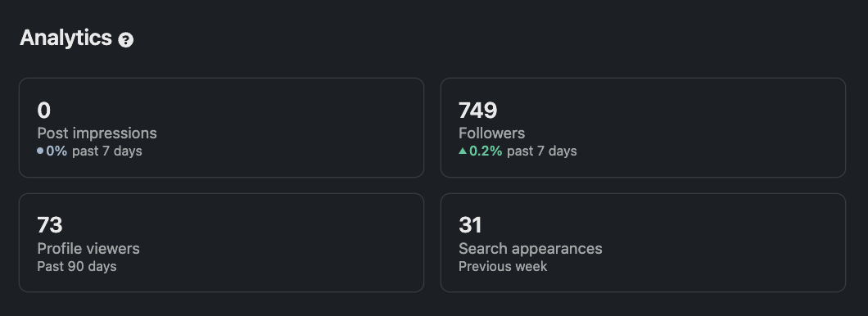868x316 pixels.
Task: Click the 'Followers' label text
Action: click(491, 133)
